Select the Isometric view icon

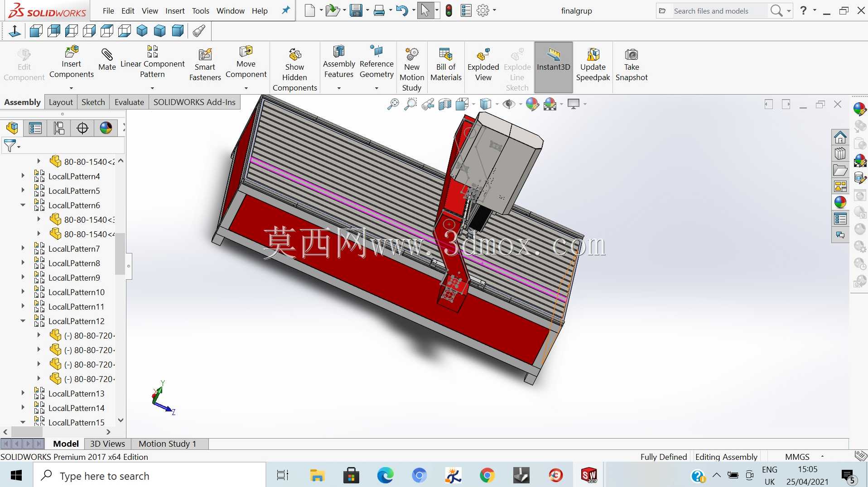tap(142, 31)
